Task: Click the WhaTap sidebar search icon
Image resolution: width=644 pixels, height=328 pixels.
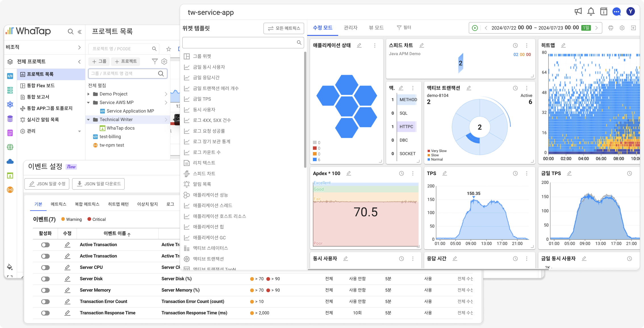Action: [70, 32]
